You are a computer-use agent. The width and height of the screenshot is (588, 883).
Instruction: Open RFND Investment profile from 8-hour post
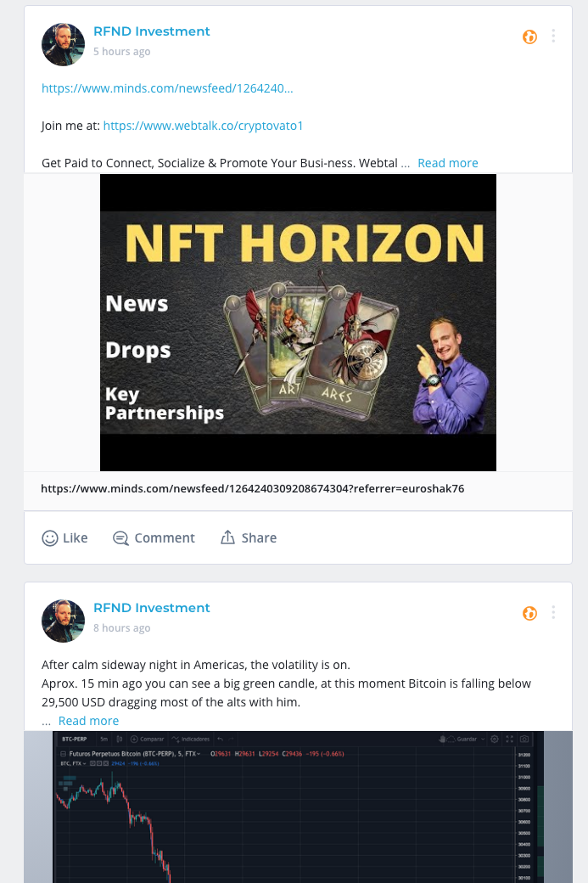151,608
